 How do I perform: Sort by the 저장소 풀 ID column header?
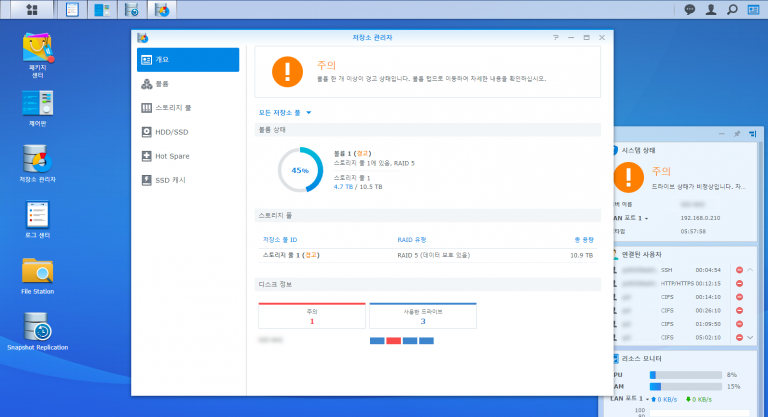click(x=280, y=240)
